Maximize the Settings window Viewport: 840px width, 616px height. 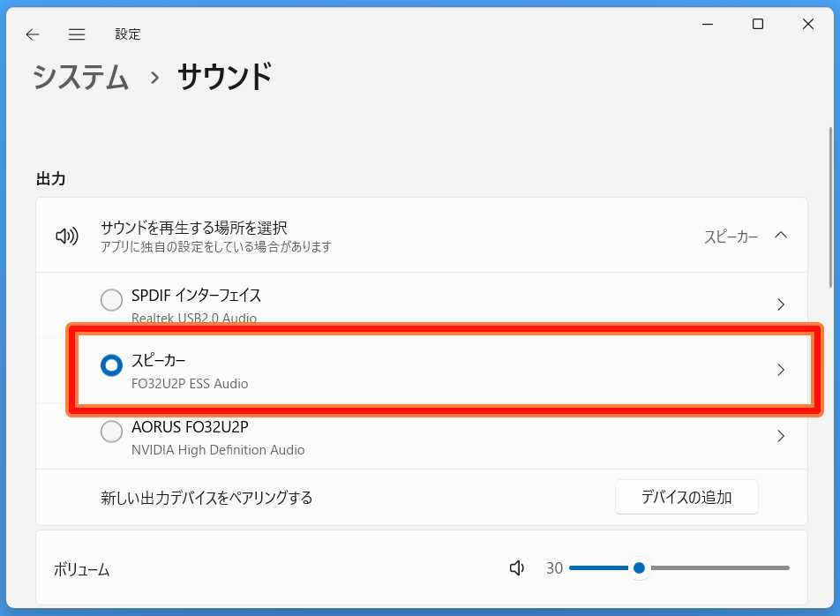[757, 24]
